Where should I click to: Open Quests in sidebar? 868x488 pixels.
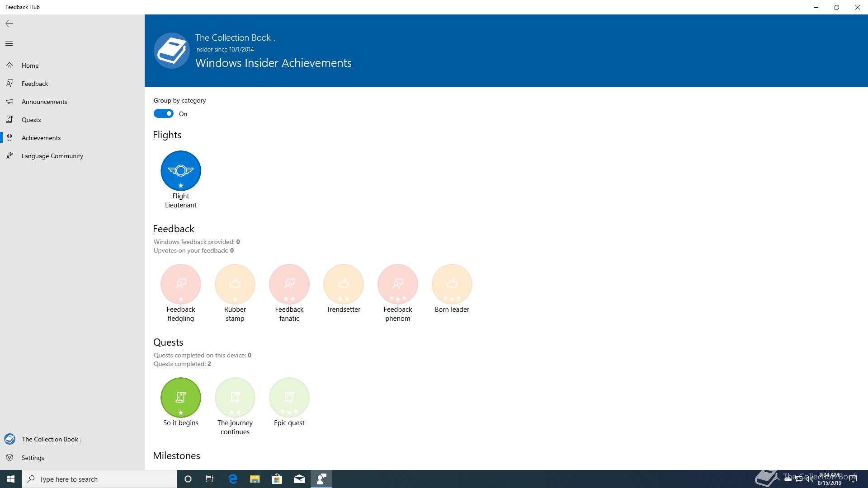pyautogui.click(x=72, y=120)
